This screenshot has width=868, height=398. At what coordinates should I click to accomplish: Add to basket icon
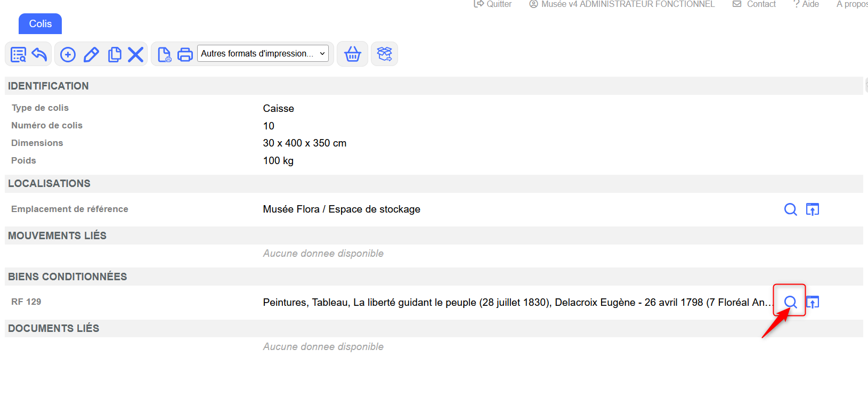(x=352, y=54)
